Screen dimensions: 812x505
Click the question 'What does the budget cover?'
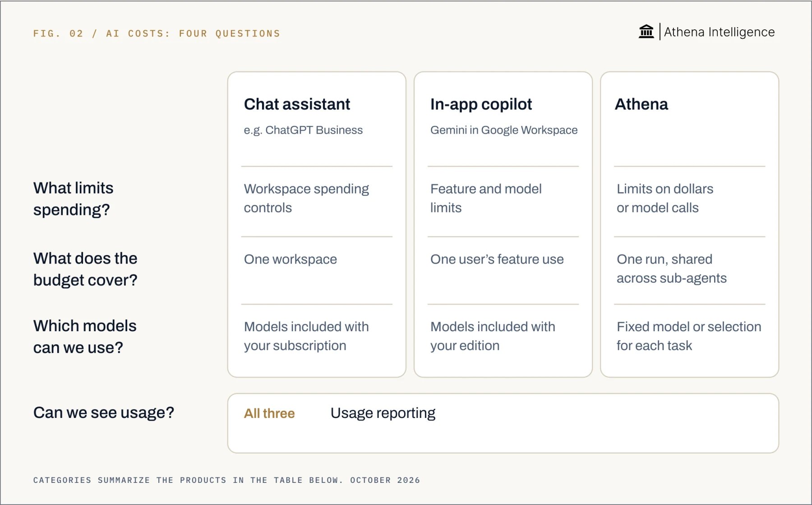pyautogui.click(x=85, y=269)
